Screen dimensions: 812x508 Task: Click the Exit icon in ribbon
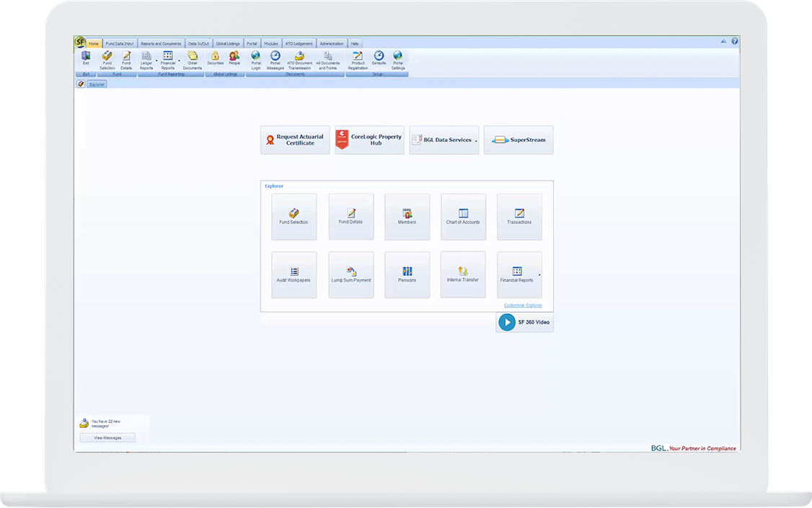86,57
